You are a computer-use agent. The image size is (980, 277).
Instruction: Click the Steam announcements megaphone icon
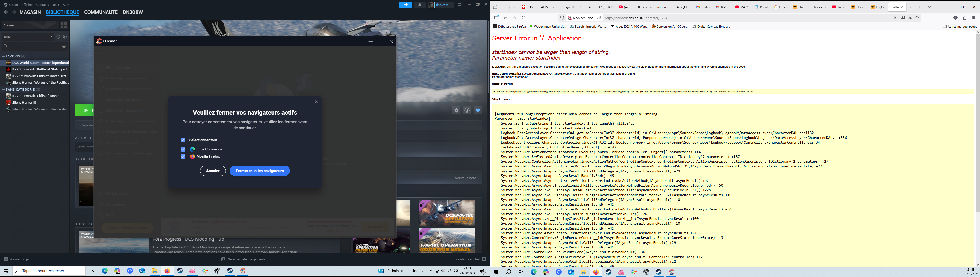(405, 5)
